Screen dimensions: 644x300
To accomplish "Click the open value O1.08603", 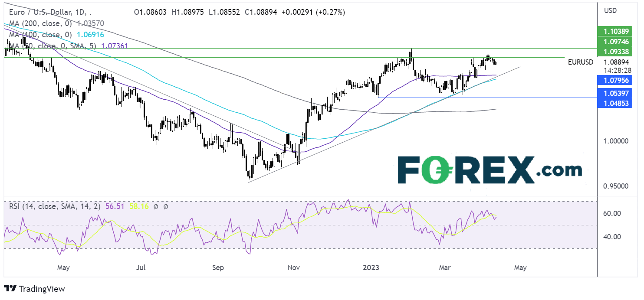I will point(150,13).
